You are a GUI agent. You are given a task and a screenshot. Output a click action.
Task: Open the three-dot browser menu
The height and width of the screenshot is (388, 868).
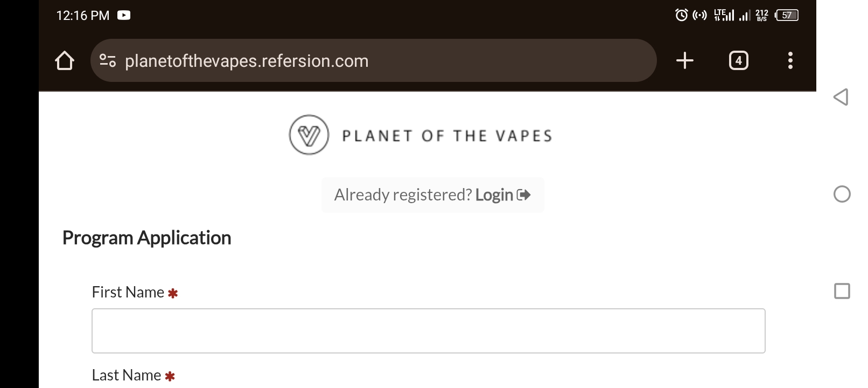pos(790,60)
